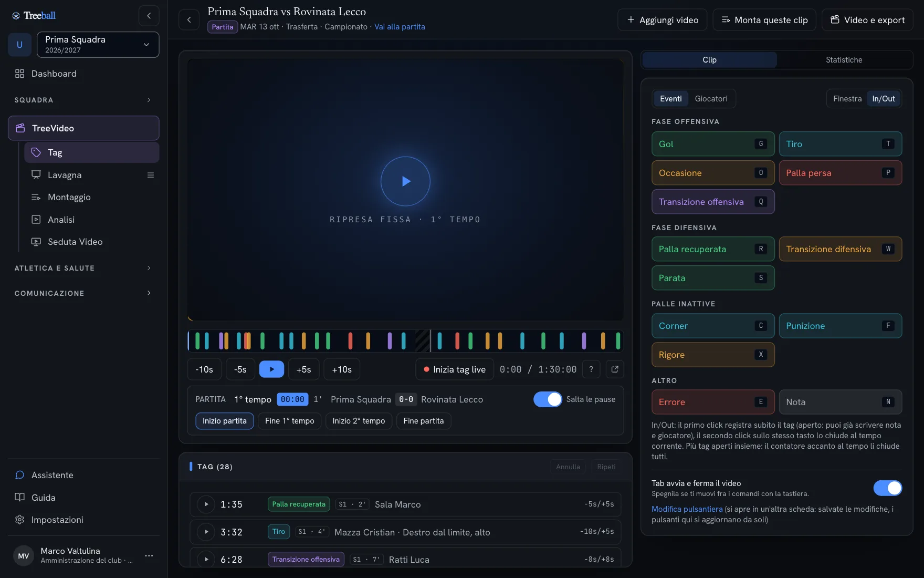This screenshot has width=924, height=578.
Task: Open the Dashboard grid icon
Action: pos(20,74)
